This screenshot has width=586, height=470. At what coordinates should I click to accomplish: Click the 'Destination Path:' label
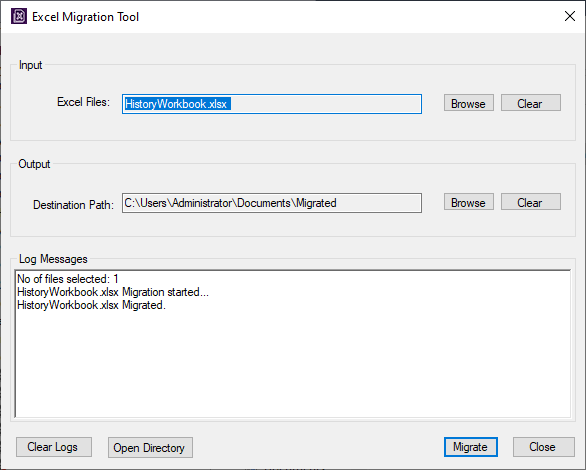point(73,205)
